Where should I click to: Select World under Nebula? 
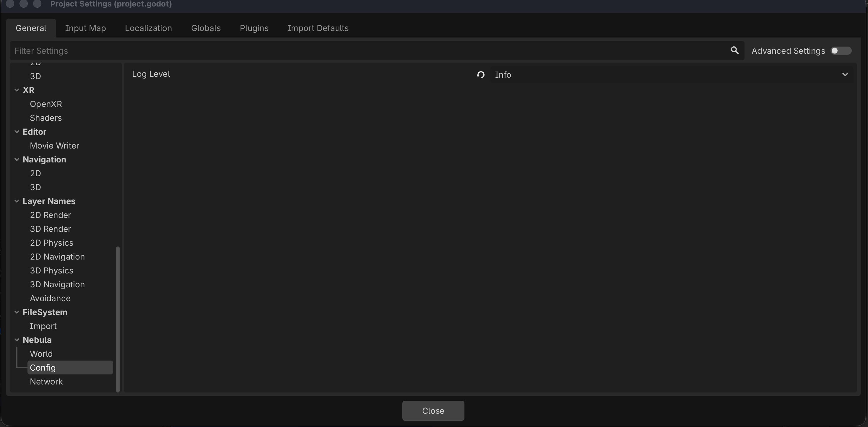pyautogui.click(x=41, y=354)
